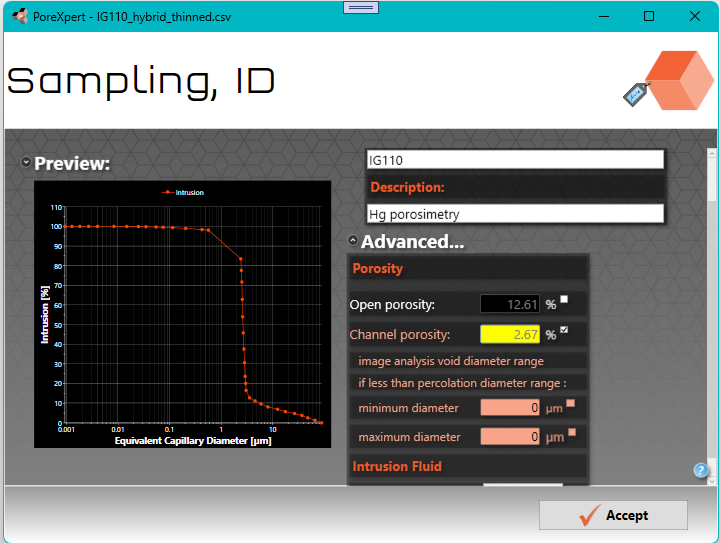Screen dimensions: 720x543
Task: Click the Sampling, ID heading
Action: click(141, 81)
